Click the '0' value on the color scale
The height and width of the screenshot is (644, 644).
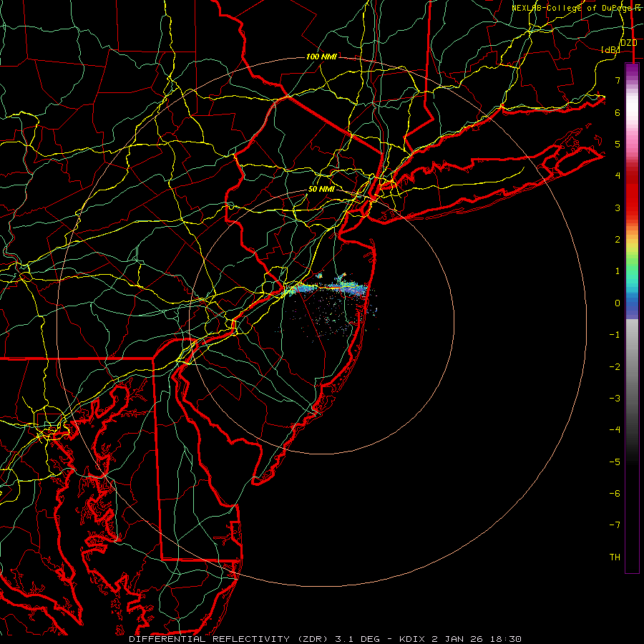(618, 303)
